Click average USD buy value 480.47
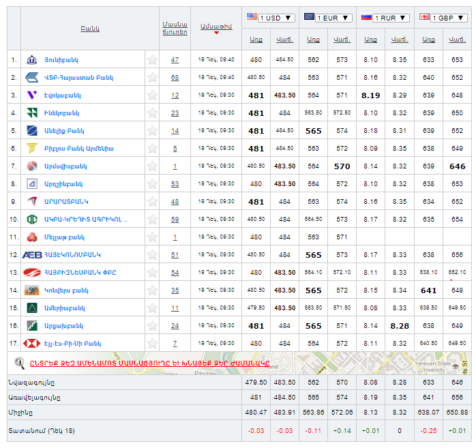Image resolution: width=476 pixels, height=448 pixels. 256,413
